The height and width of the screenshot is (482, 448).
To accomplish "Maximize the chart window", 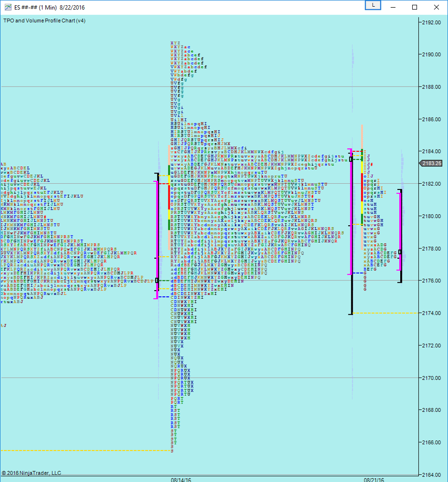I will click(x=415, y=7).
